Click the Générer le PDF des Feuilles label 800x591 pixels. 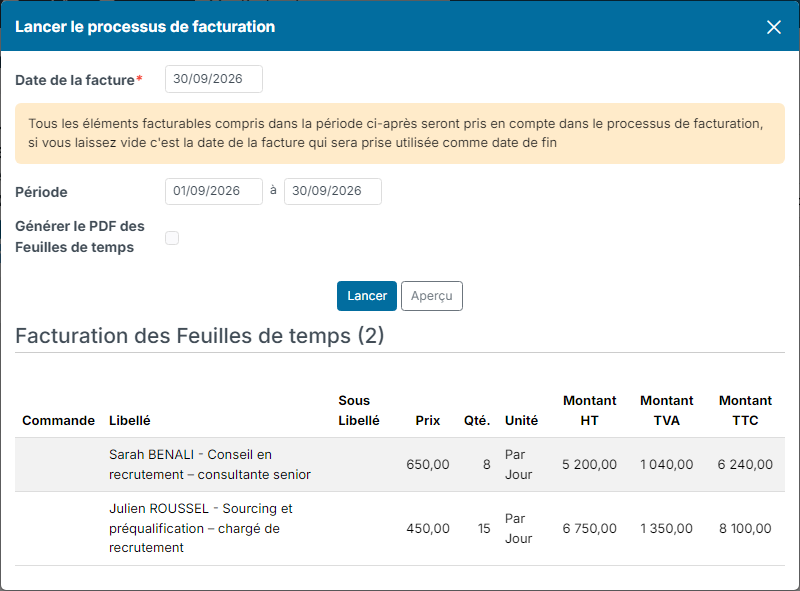(x=80, y=237)
